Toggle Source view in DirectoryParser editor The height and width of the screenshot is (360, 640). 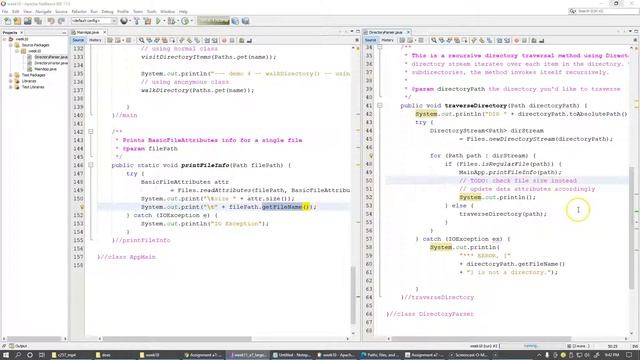click(371, 40)
